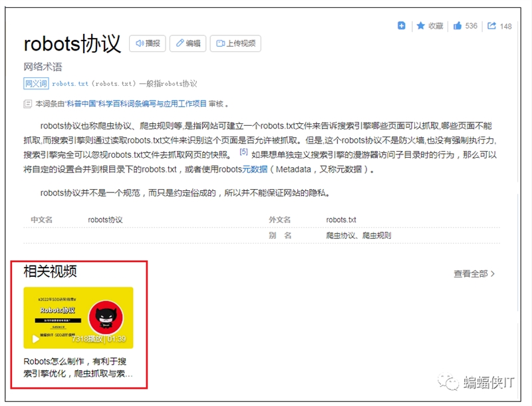Like the article via thumbs-up icon
This screenshot has width=532, height=406.
tap(458, 26)
